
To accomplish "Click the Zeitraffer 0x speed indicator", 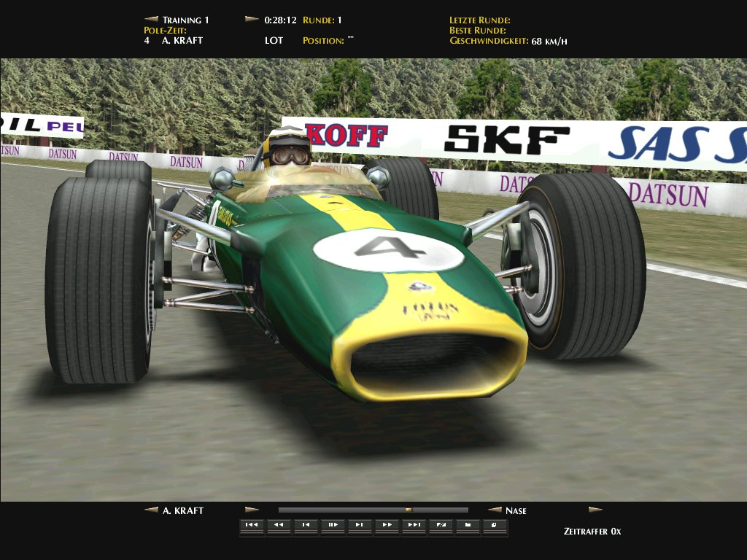I will 592,531.
